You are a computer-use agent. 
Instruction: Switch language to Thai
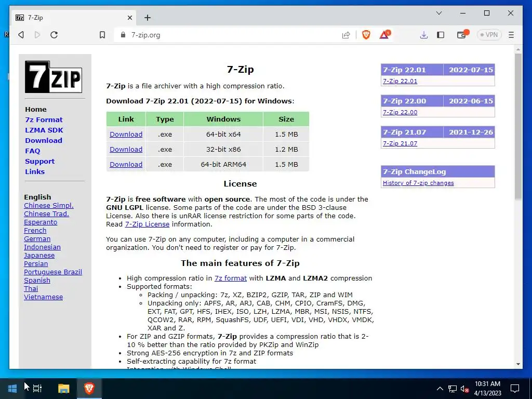click(31, 289)
